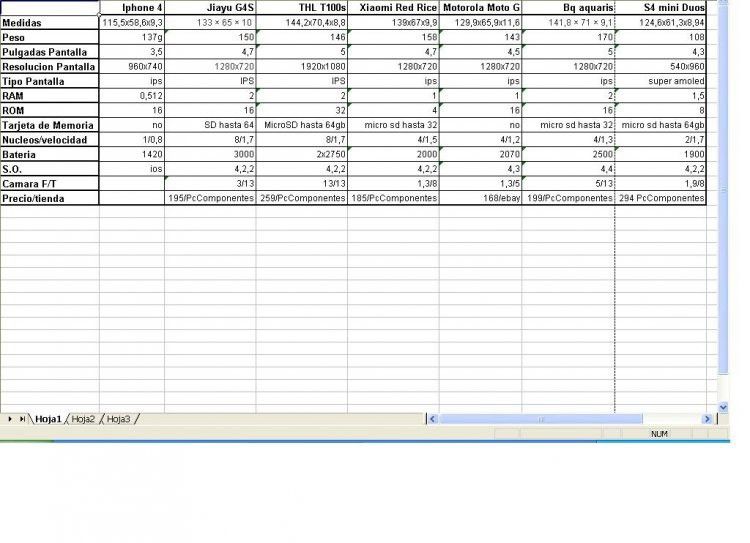Click the horizontal scrollbar left arrow
This screenshot has height=543, width=750.
[432, 419]
